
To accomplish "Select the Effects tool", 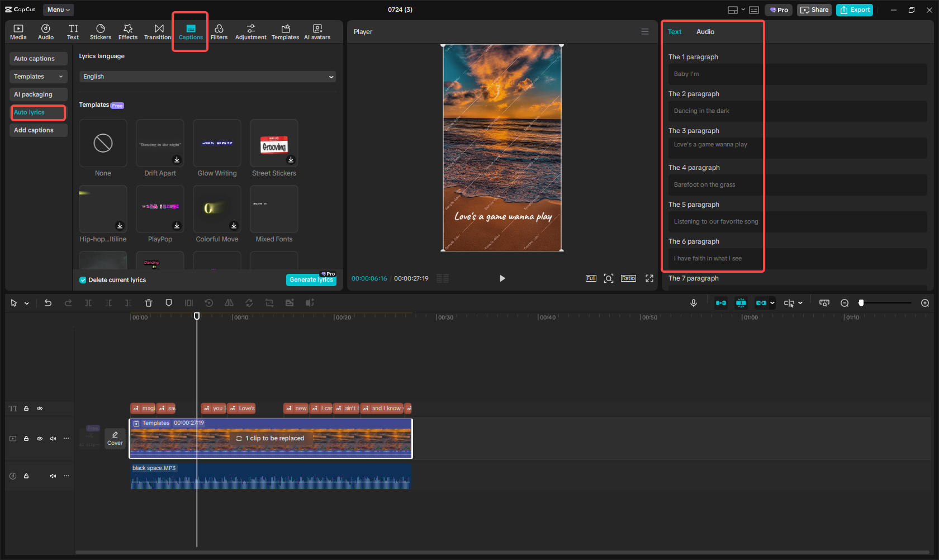I will coord(128,31).
